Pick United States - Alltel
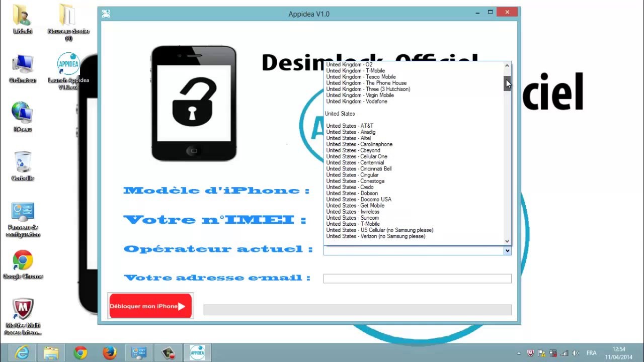 [349, 138]
